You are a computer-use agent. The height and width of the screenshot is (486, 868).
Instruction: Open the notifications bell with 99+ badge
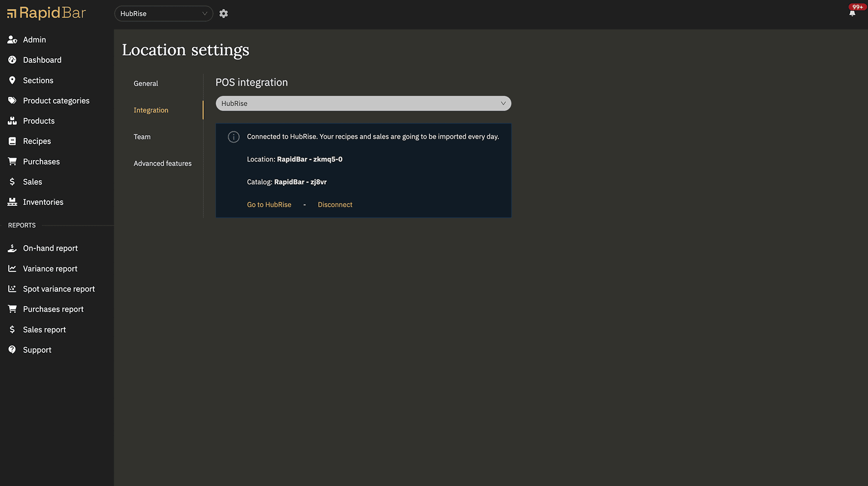point(852,13)
